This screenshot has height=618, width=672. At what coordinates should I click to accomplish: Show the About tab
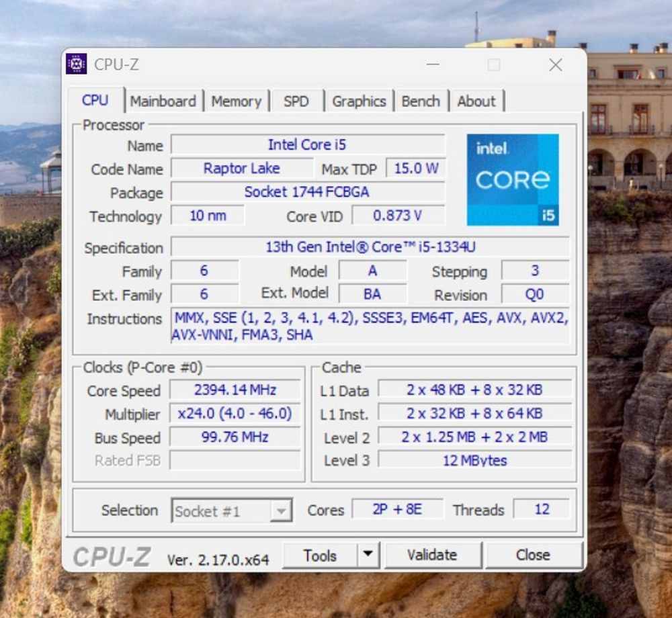476,101
